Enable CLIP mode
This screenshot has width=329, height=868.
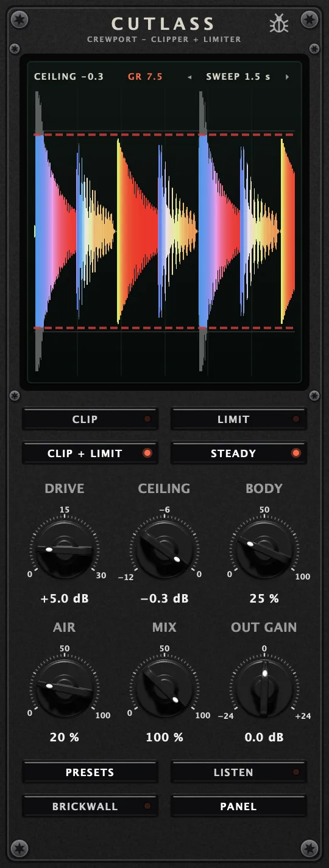(90, 419)
